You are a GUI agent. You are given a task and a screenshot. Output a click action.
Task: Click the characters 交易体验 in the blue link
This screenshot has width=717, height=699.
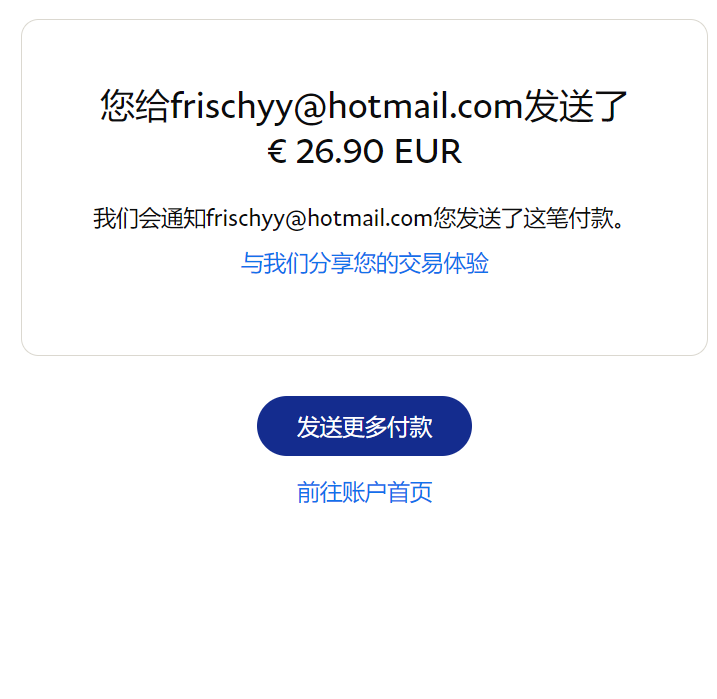[444, 263]
